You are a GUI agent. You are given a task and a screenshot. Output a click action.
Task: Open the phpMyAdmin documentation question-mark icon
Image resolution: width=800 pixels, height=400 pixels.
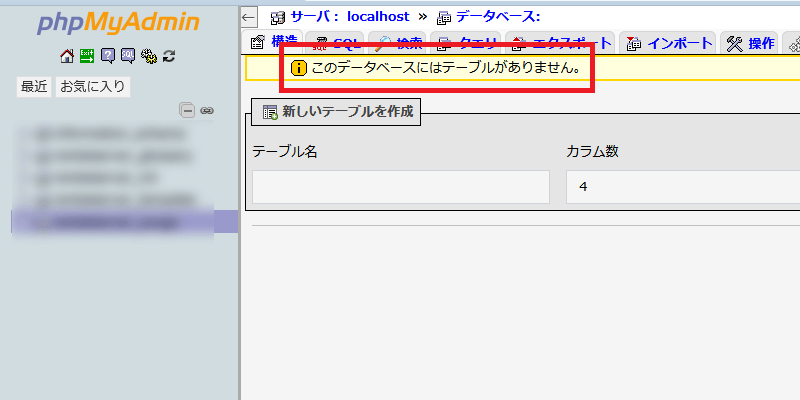tap(108, 56)
